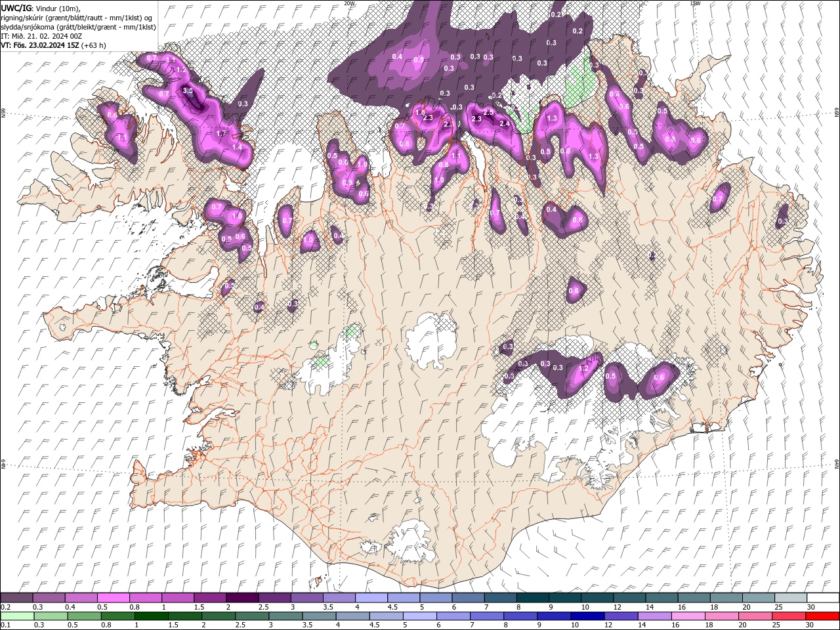The image size is (840, 630).
Task: Click the 0.2–0.3 swatch in the upper purple legend
Action: 17,598
